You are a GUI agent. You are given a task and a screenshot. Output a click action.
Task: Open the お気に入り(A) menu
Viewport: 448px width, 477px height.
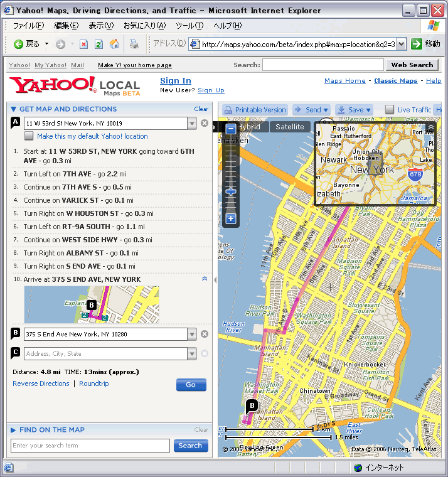145,26
